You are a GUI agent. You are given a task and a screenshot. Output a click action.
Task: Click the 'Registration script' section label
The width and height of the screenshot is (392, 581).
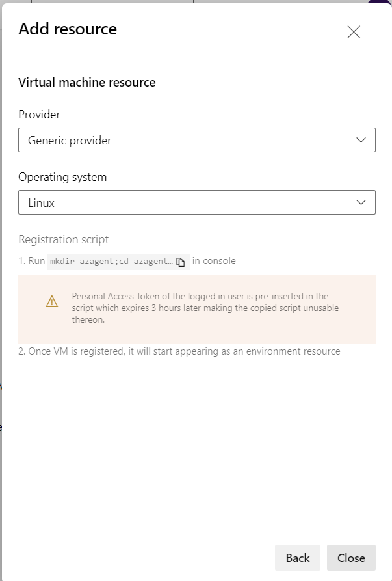click(x=64, y=239)
